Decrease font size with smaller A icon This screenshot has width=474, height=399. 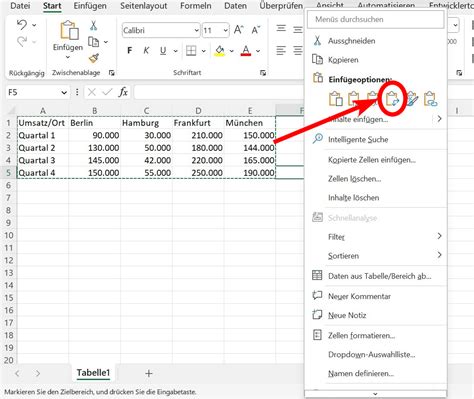256,30
